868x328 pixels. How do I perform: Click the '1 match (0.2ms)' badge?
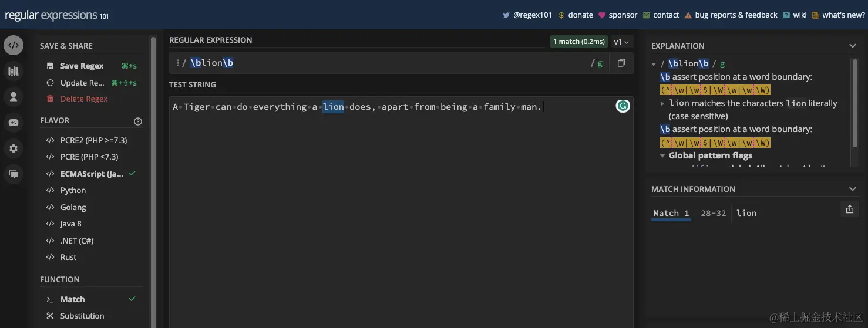pyautogui.click(x=580, y=42)
